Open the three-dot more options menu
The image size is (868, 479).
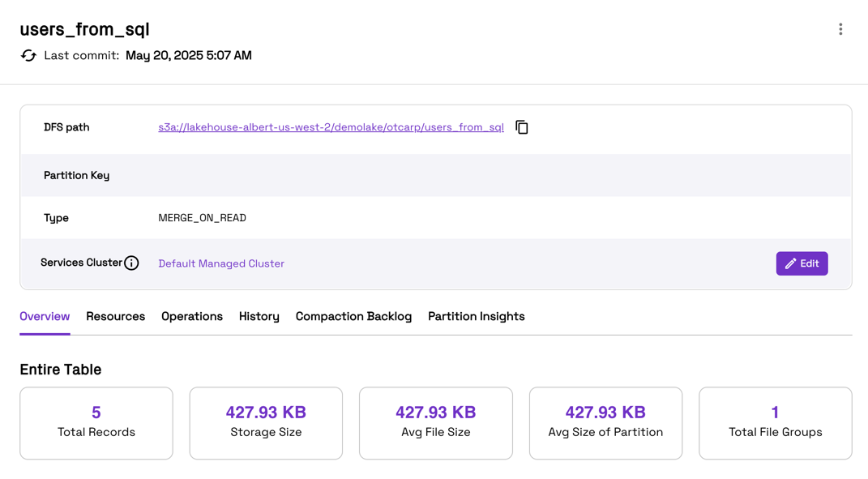(840, 29)
